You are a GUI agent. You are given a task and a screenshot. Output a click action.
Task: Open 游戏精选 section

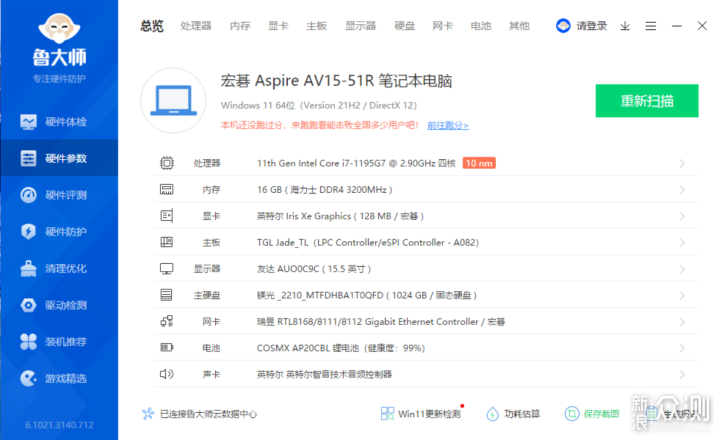59,378
